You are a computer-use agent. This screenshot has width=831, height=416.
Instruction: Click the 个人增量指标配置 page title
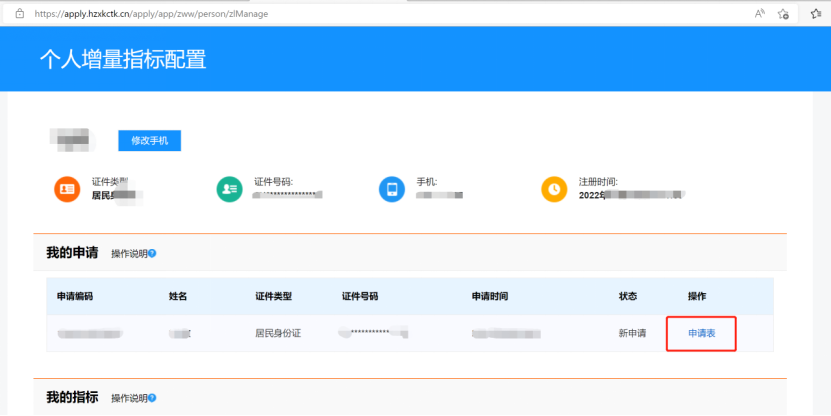click(122, 59)
